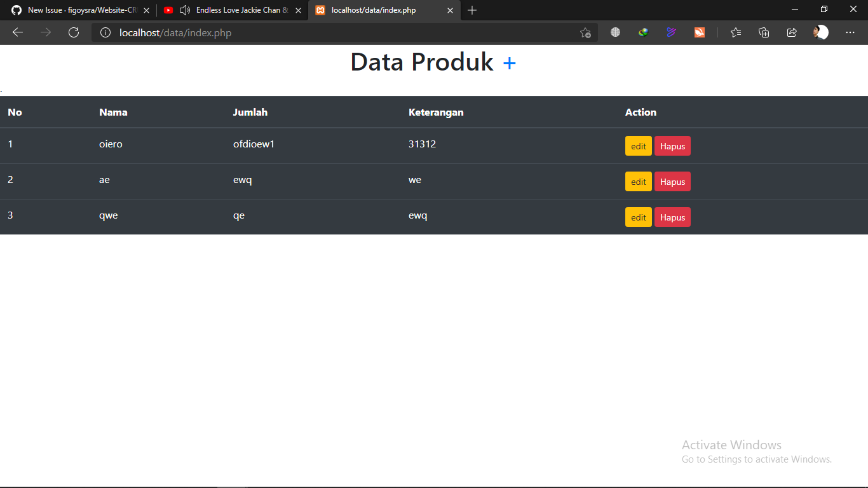Click Hapus button for the qwe row
This screenshot has height=488, width=868.
pyautogui.click(x=672, y=217)
